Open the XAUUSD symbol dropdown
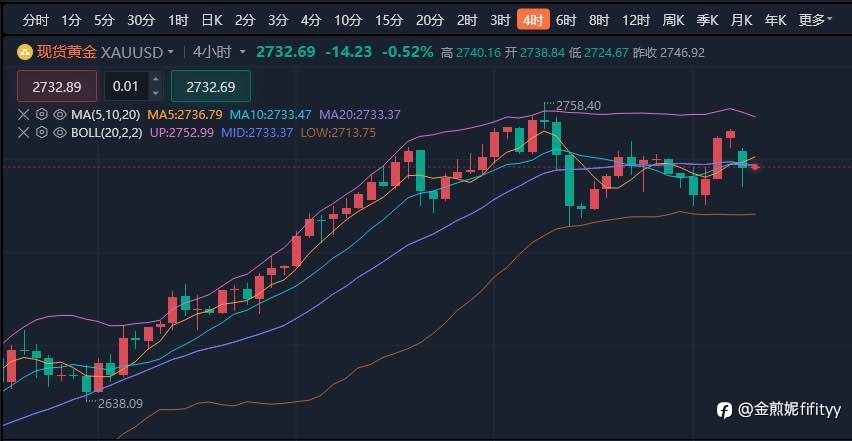Image resolution: width=852 pixels, height=441 pixels. [x=171, y=53]
